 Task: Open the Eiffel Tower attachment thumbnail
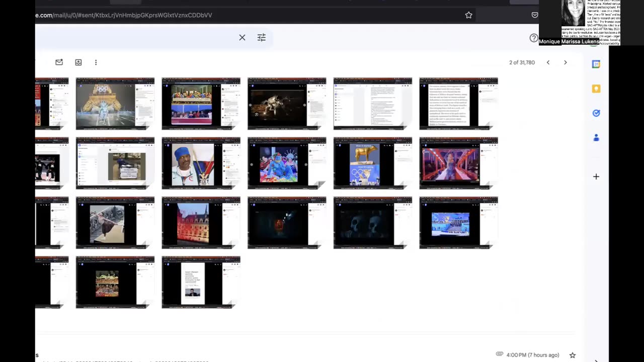click(x=115, y=104)
